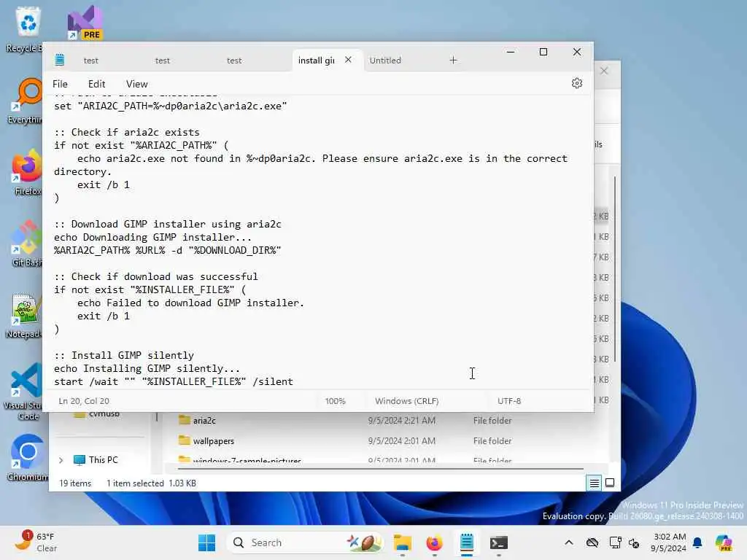747x560 pixels.
Task: Open the File menu
Action: tap(60, 84)
